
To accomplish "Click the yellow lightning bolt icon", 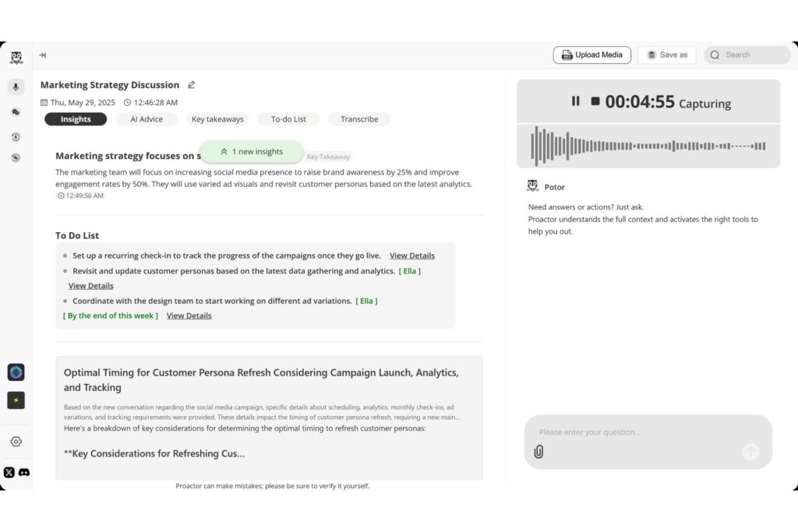I will 16,400.
